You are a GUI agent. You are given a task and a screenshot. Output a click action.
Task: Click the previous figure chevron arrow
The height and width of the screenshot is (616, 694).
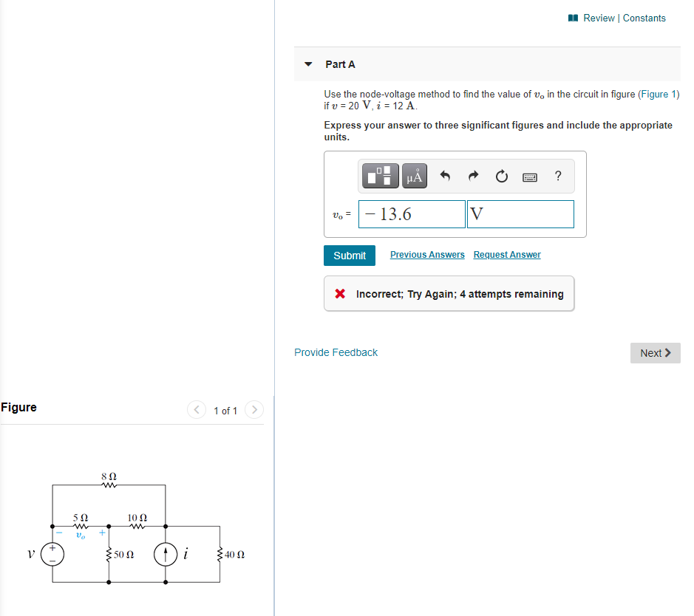(196, 410)
